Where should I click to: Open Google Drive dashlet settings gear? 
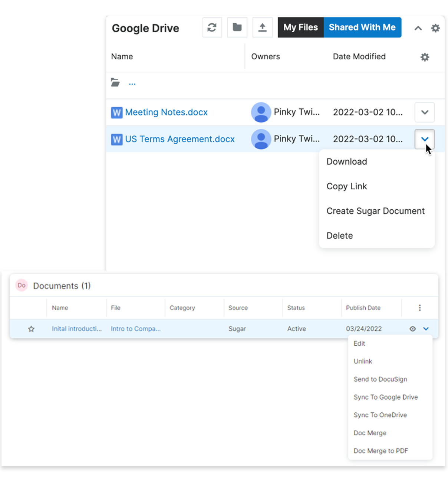tap(435, 28)
